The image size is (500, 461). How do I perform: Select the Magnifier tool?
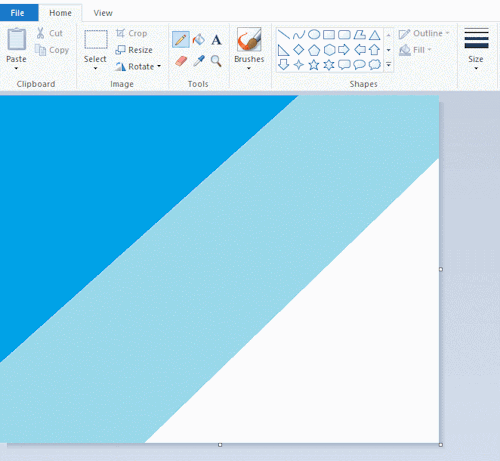point(216,61)
